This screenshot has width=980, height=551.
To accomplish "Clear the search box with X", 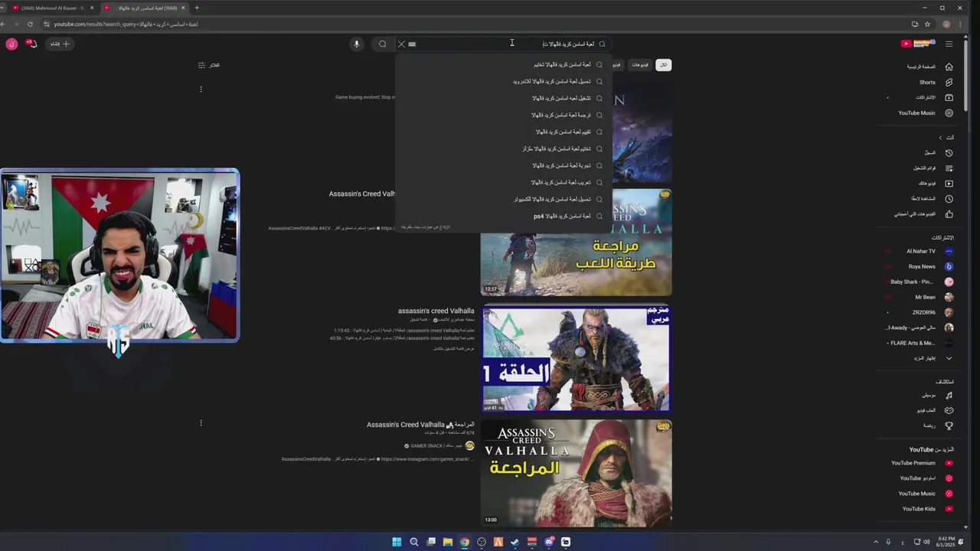I will pyautogui.click(x=401, y=44).
